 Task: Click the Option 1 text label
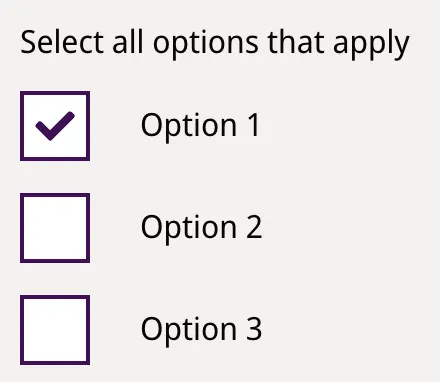click(200, 126)
